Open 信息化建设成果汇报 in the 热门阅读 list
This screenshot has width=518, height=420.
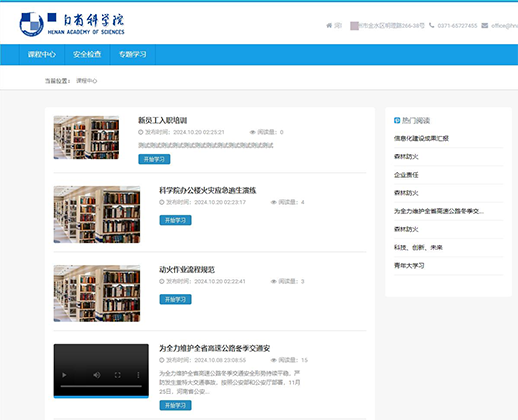[421, 138]
